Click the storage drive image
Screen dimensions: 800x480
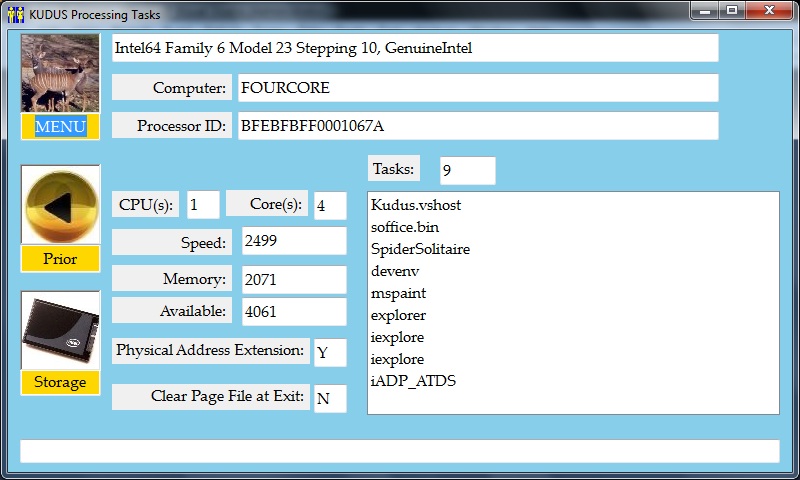pos(60,331)
